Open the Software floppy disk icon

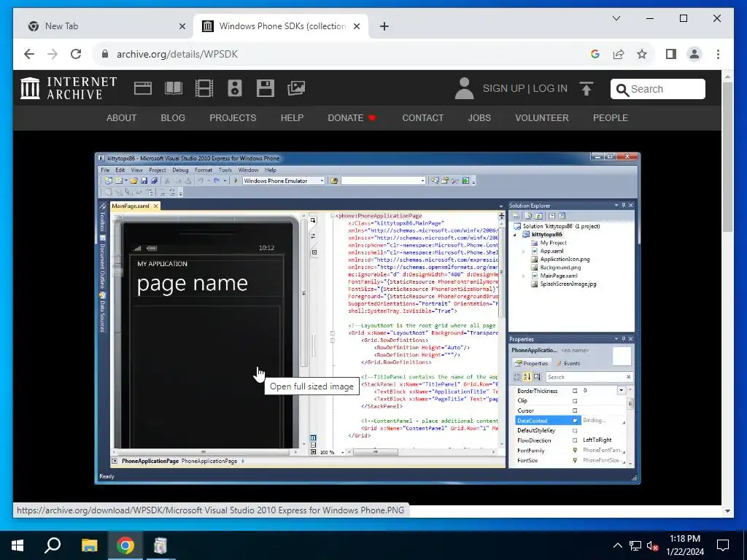tap(266, 88)
